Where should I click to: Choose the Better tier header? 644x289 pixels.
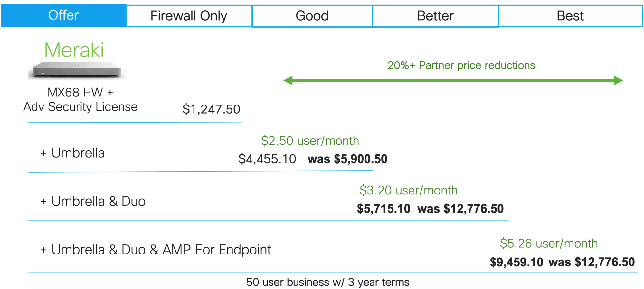435,16
